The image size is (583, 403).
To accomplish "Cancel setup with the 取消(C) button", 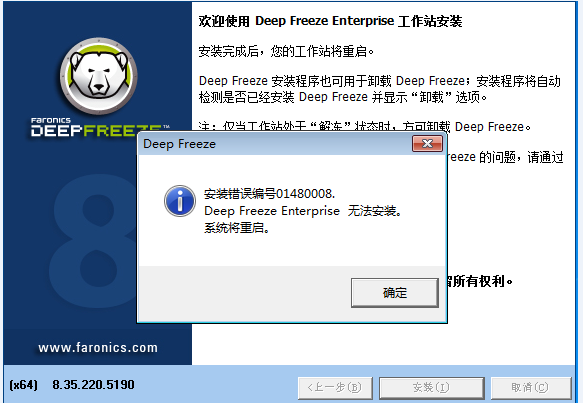I will click(531, 388).
